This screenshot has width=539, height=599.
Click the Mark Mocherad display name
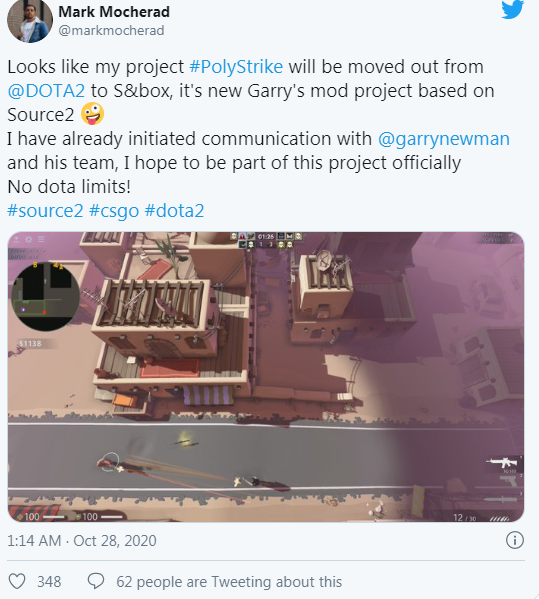pyautogui.click(x=114, y=12)
